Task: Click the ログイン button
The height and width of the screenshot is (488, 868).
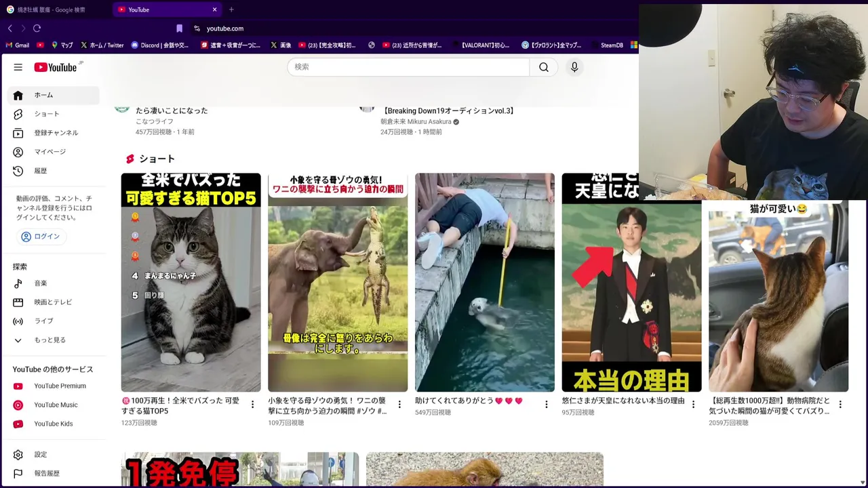Action: pyautogui.click(x=41, y=237)
